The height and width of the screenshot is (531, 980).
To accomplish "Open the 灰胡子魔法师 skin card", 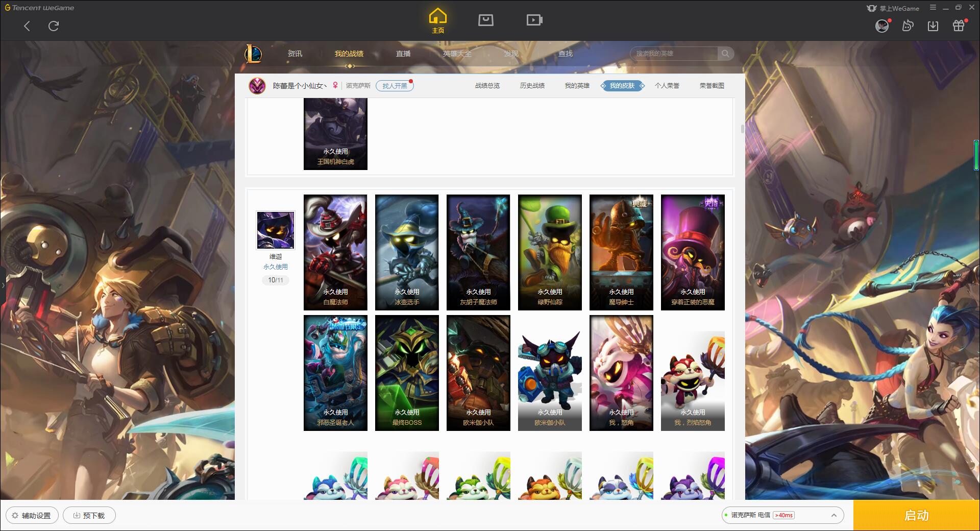I will [x=478, y=252].
